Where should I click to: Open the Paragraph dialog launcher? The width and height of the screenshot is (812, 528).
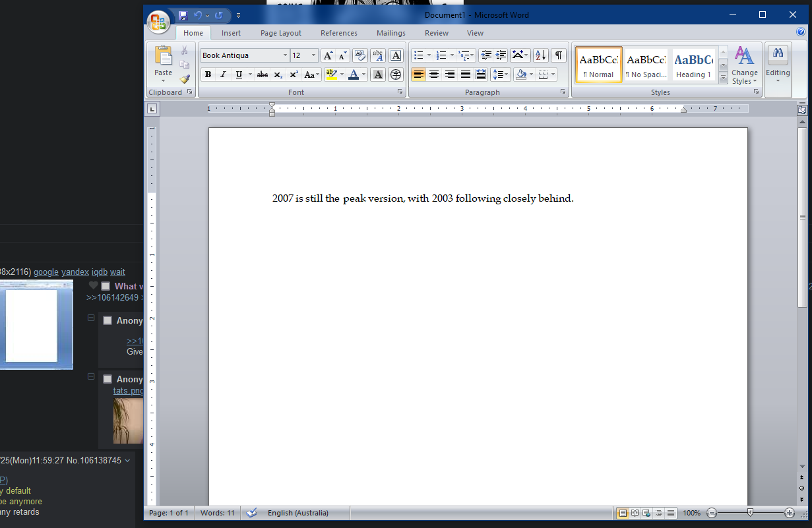tap(563, 92)
